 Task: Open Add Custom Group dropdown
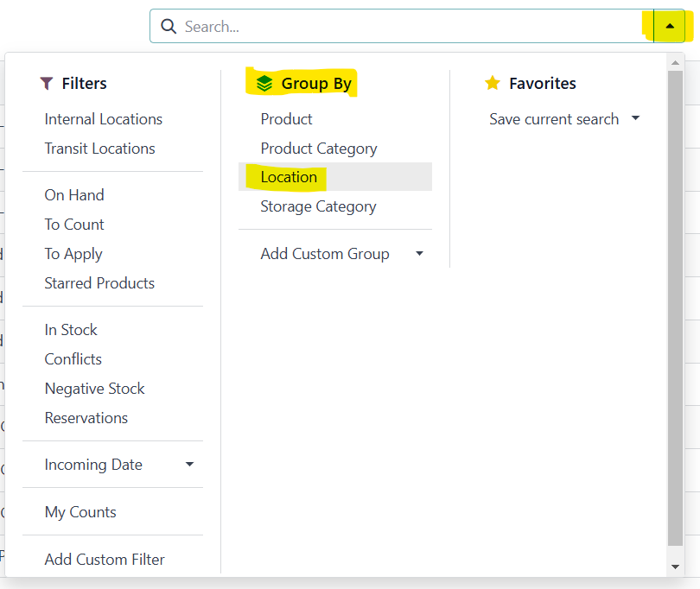click(x=419, y=254)
